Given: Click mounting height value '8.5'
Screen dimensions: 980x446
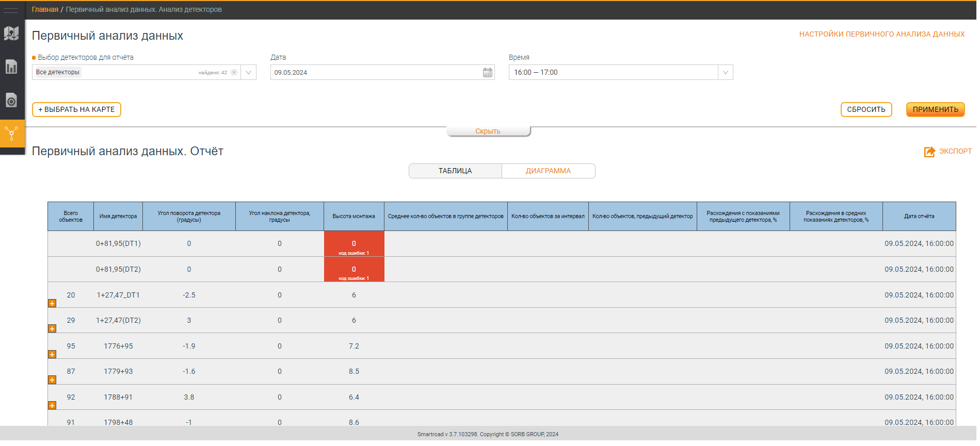Looking at the screenshot, I should click(354, 372).
